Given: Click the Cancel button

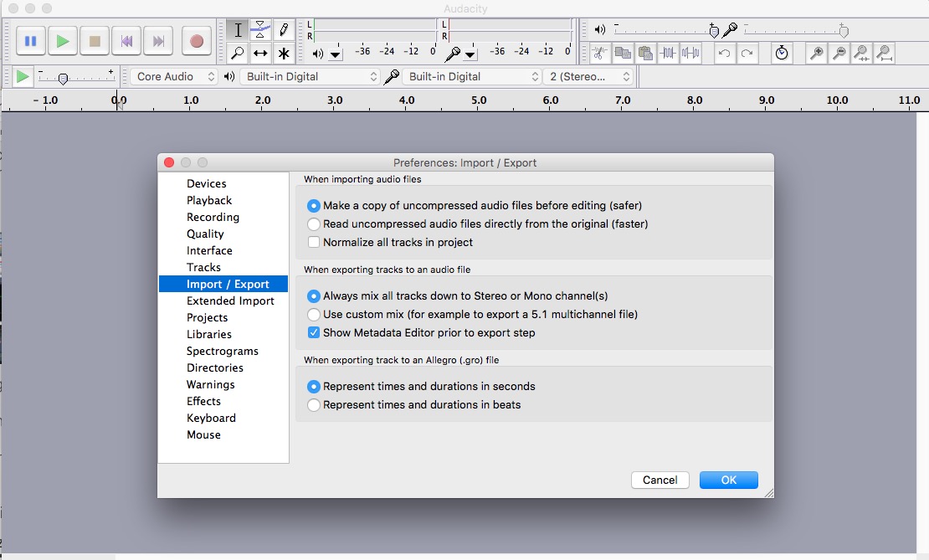Looking at the screenshot, I should tap(660, 480).
